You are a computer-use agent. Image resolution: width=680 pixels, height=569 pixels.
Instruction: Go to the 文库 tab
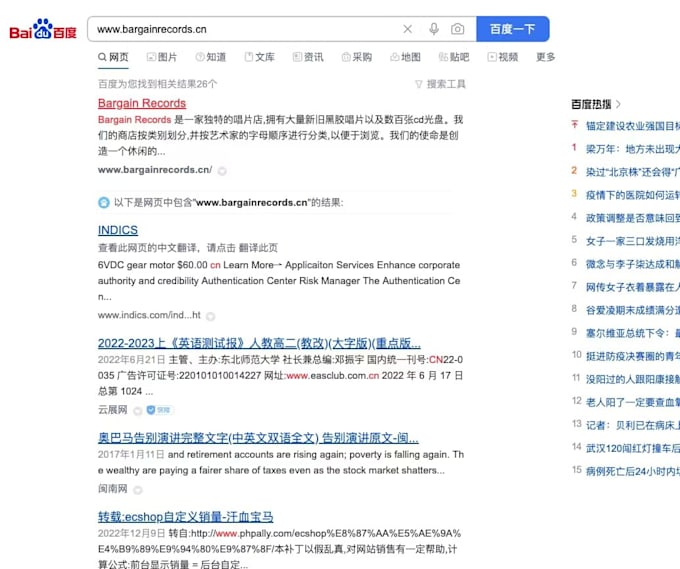(259, 57)
